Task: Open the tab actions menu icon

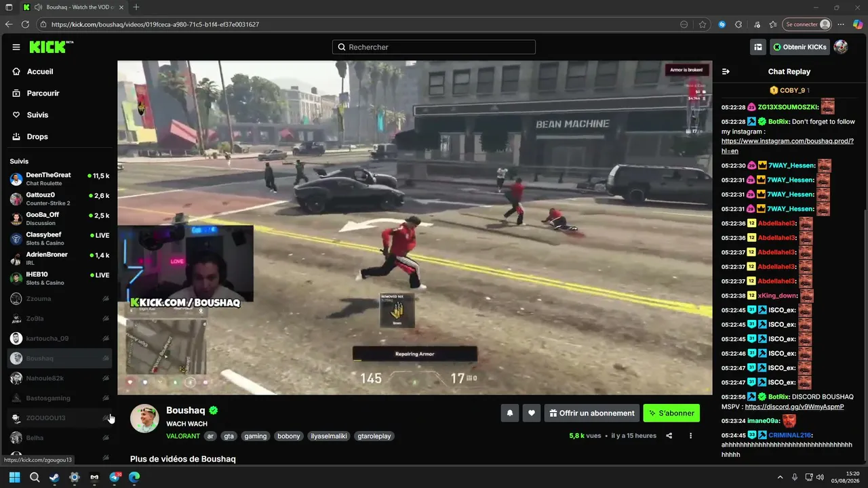Action: pos(9,7)
